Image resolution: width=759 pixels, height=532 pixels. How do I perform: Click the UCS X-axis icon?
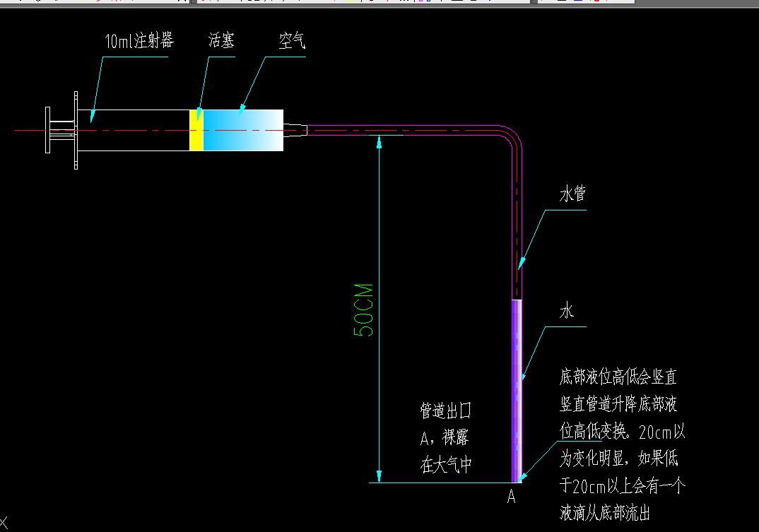point(4,523)
